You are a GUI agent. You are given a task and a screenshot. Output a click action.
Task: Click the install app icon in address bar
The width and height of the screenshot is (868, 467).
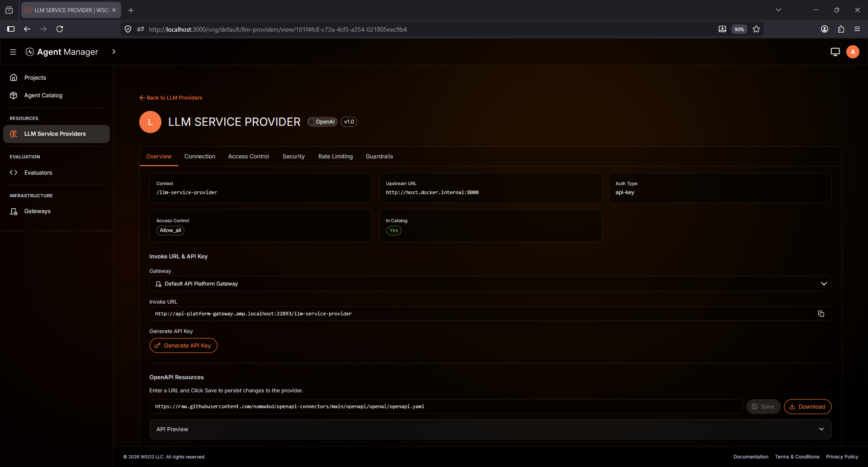tap(722, 29)
